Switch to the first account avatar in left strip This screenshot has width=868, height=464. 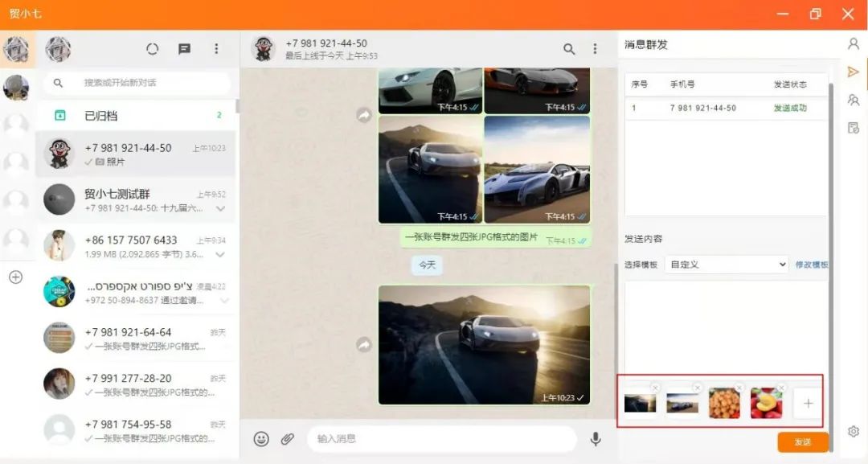[x=16, y=49]
